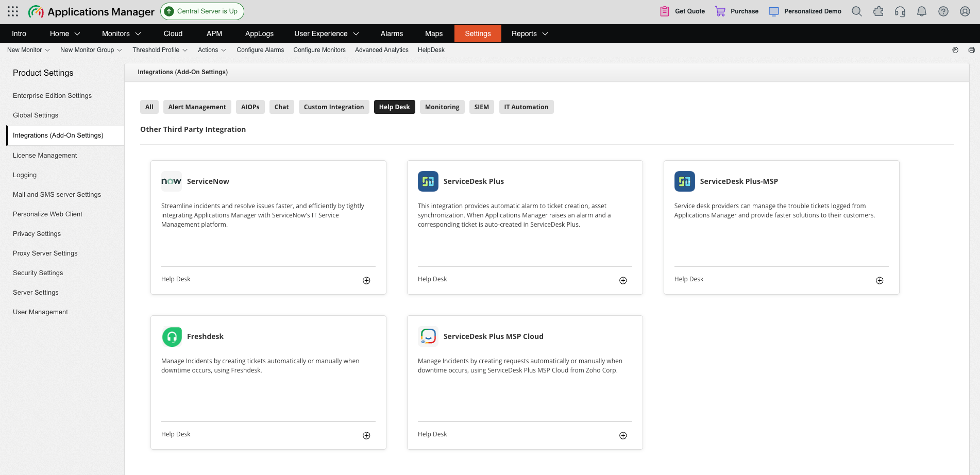Open Proxy Server Settings in sidebar
The image size is (980, 475).
pyautogui.click(x=45, y=253)
